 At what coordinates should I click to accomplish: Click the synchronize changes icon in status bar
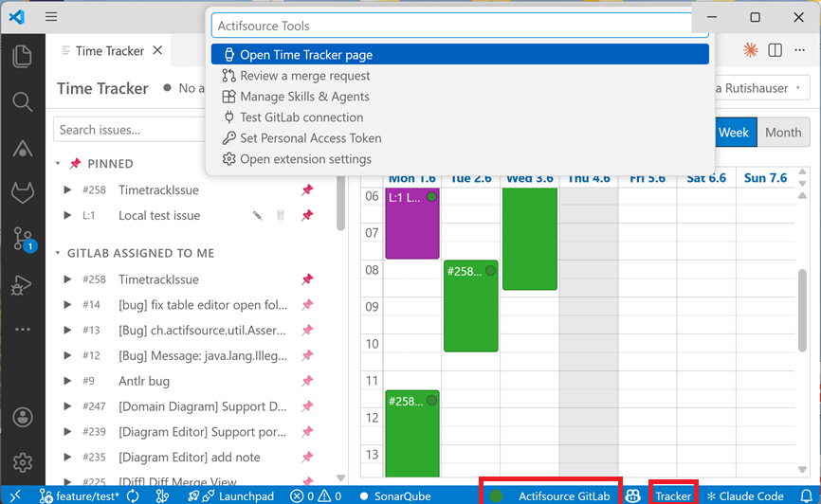coord(133,495)
